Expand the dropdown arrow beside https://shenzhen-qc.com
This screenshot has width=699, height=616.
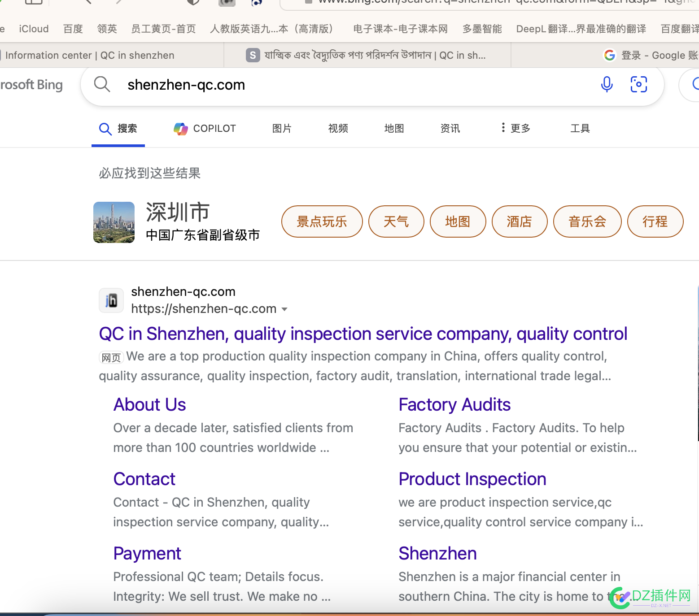pos(284,309)
